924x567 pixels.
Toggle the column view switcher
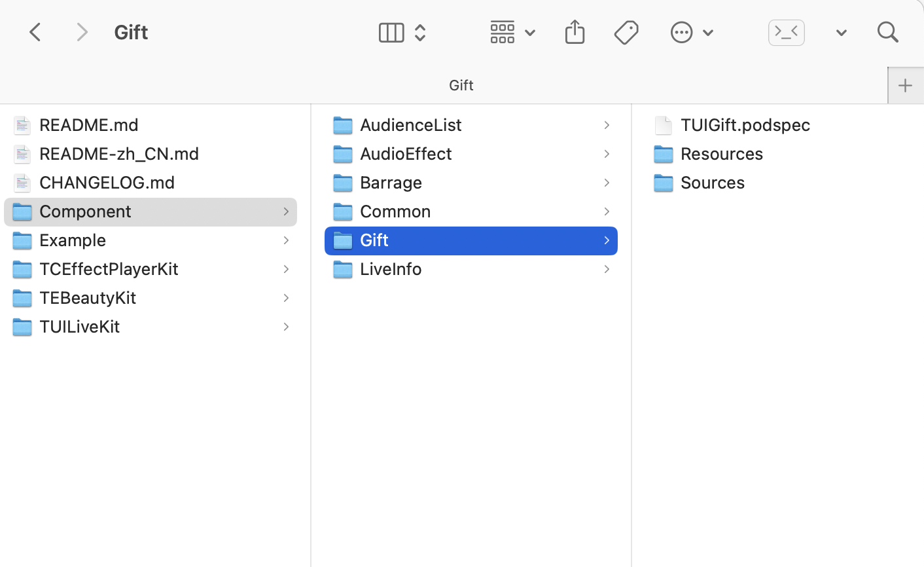point(402,32)
